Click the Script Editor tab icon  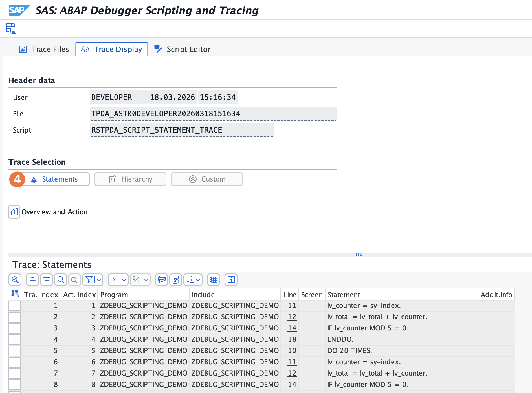coord(158,49)
